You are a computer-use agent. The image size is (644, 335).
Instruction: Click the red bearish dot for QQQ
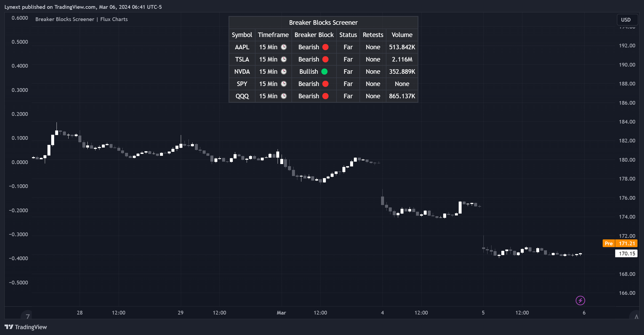[x=325, y=96]
